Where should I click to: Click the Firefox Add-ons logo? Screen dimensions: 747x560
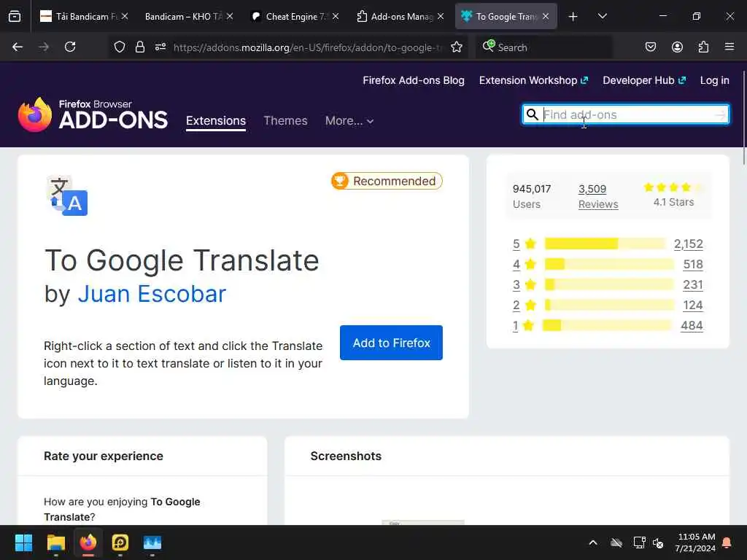click(x=93, y=114)
